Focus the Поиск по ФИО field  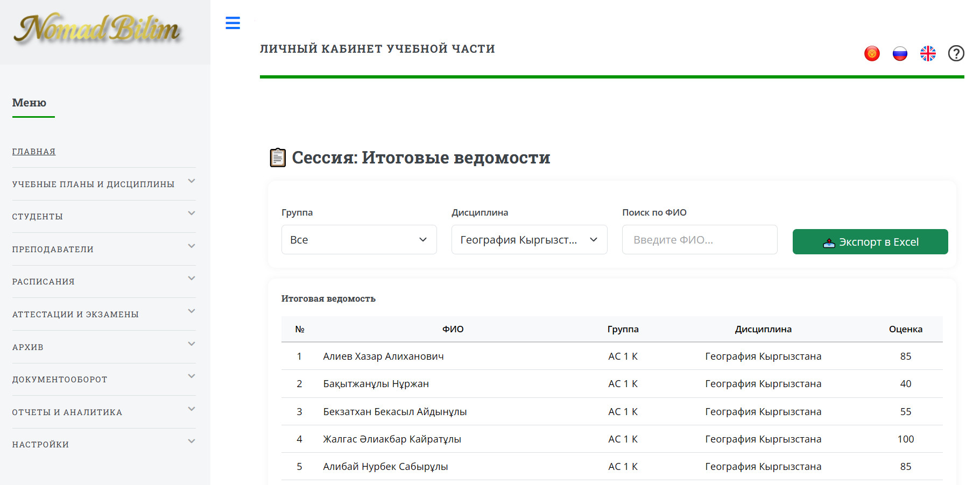[x=699, y=240]
